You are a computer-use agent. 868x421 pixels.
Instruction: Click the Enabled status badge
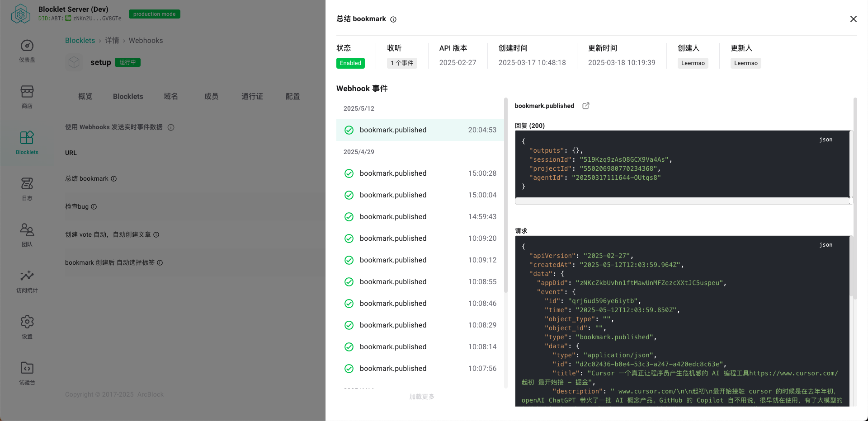(350, 63)
